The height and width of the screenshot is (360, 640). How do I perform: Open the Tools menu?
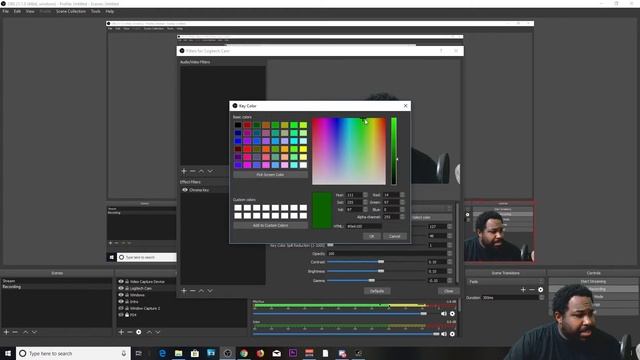pyautogui.click(x=96, y=11)
